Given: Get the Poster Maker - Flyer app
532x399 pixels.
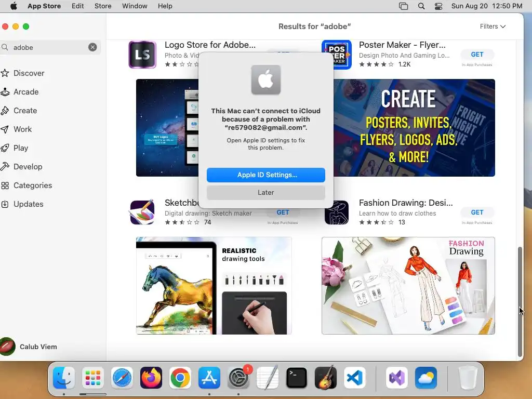Looking at the screenshot, I should (x=477, y=54).
